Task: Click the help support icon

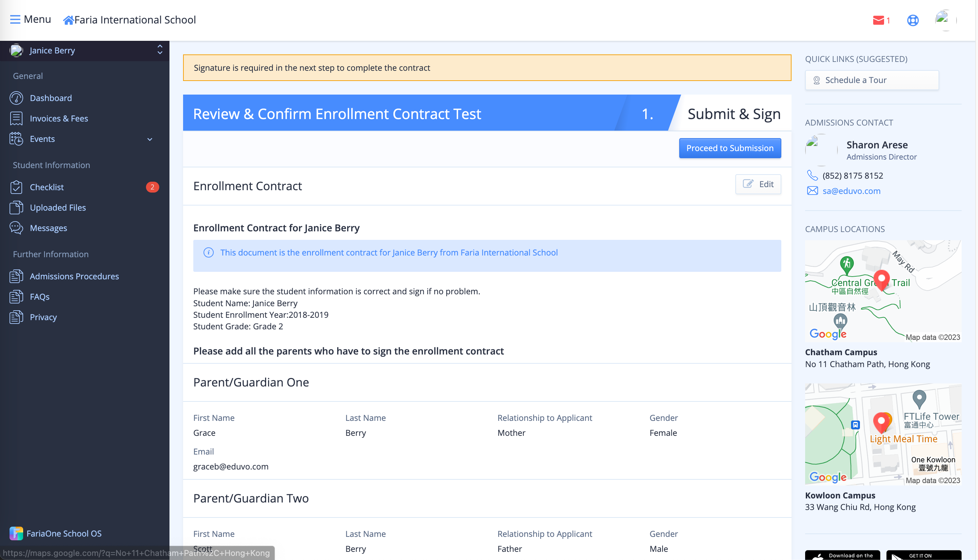Action: pyautogui.click(x=913, y=20)
